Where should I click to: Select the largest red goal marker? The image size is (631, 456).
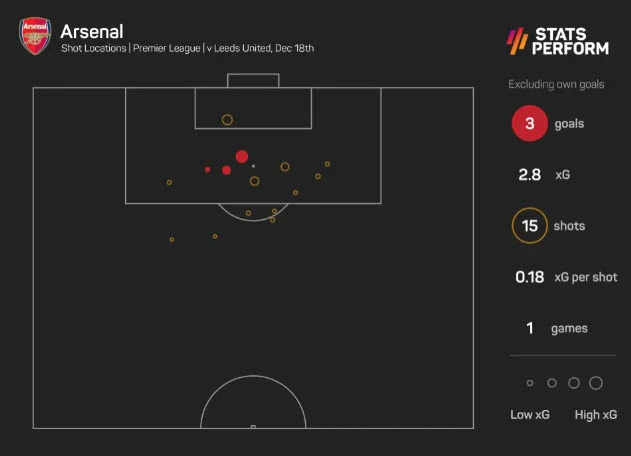(241, 156)
